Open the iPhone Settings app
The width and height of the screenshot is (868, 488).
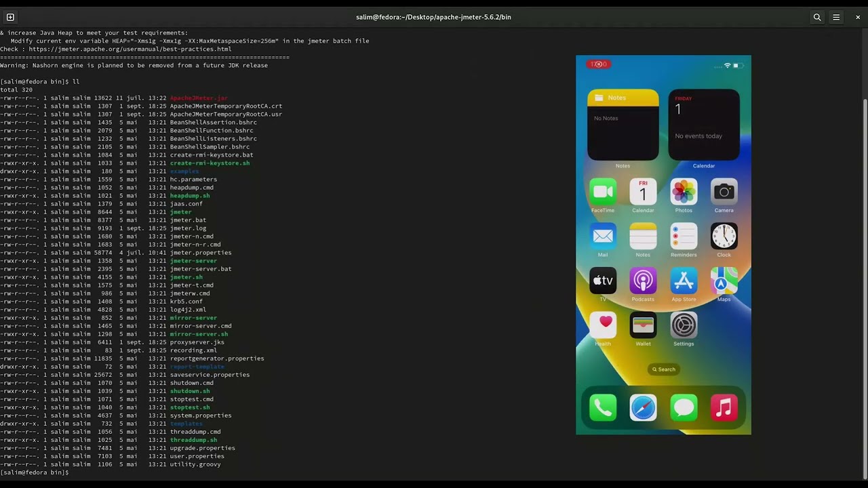click(684, 325)
